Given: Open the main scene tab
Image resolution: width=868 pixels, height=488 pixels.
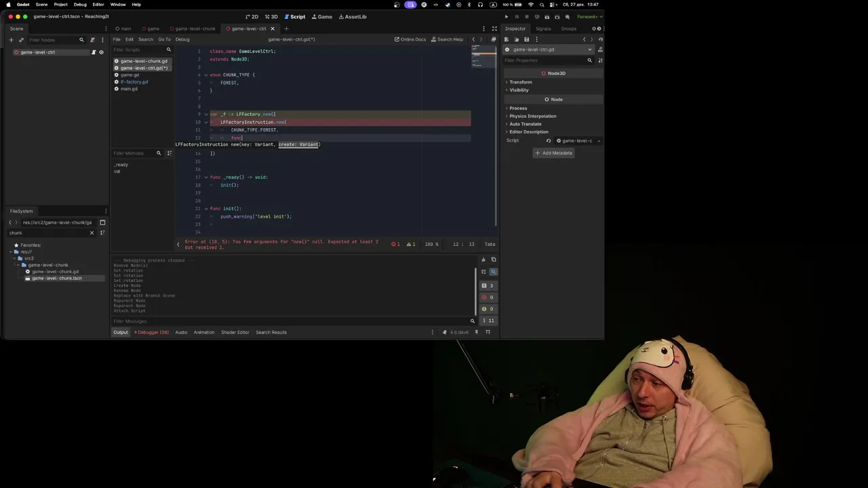Looking at the screenshot, I should [123, 28].
